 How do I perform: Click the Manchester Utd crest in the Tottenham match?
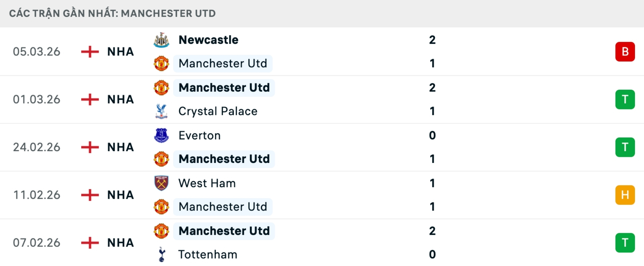point(161,231)
